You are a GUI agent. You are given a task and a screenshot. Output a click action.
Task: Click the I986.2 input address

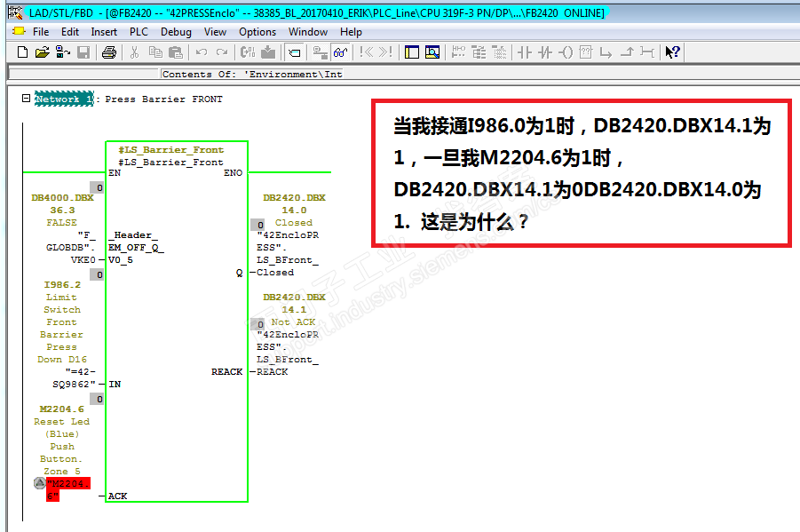[x=62, y=284]
